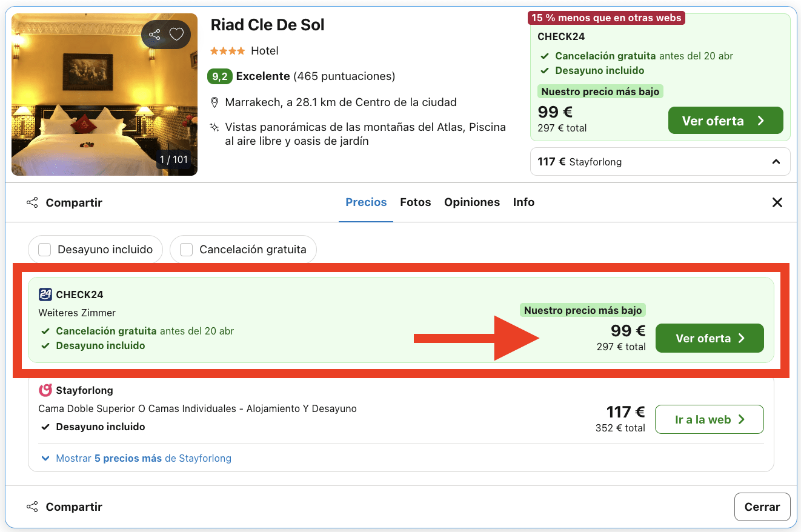Click the share icon on hotel photo
Screen dimensions: 801x532
155,35
